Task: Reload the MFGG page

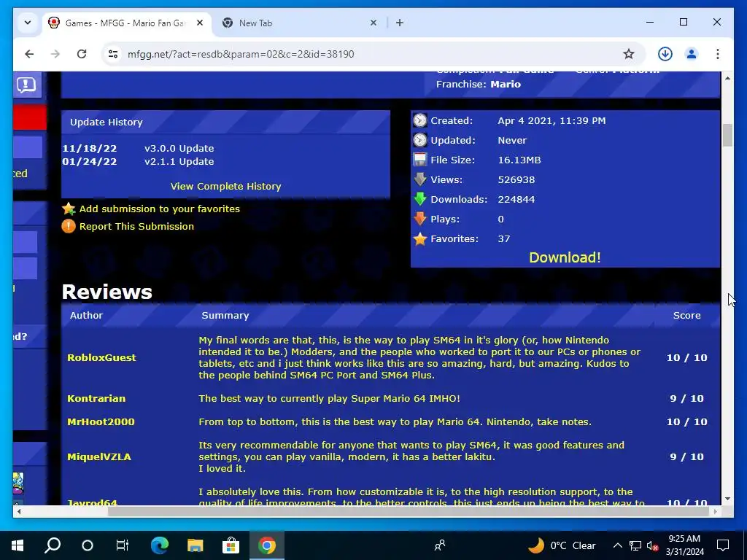Action: click(x=82, y=54)
